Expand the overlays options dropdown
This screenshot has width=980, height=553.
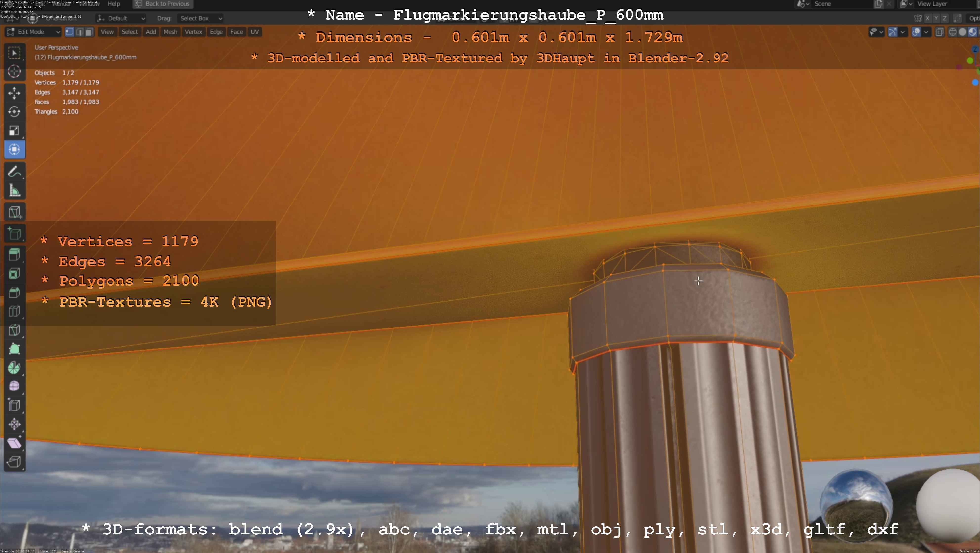926,32
